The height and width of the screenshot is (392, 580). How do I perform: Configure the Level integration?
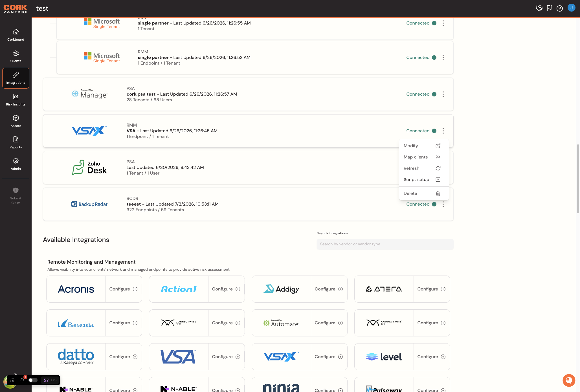[432, 357]
